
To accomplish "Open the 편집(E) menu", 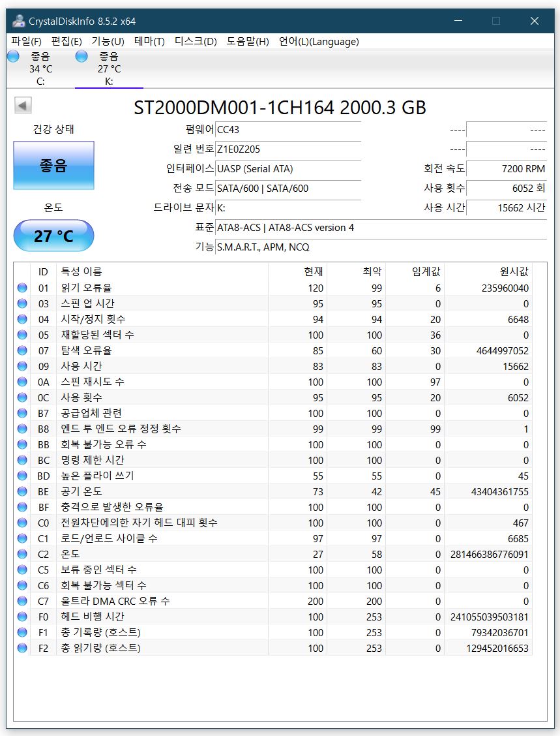I will 66,41.
